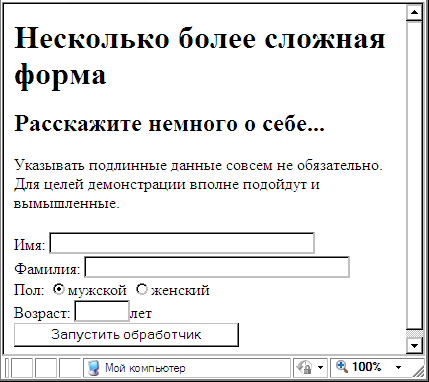Click the Имя: label
Image resolution: width=429 pixels, height=382 pixels.
pyautogui.click(x=29, y=245)
